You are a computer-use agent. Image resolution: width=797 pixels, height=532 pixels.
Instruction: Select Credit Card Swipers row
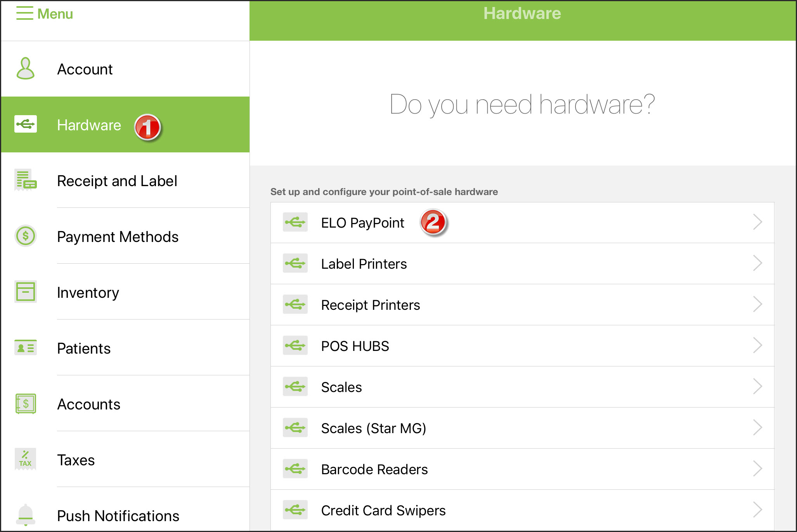point(383,511)
